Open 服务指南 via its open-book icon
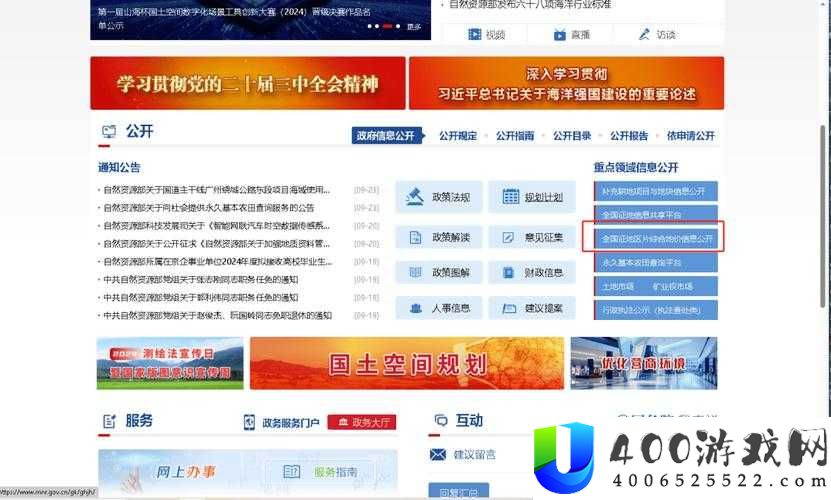Screen dimensions: 831x500 pos(291,471)
